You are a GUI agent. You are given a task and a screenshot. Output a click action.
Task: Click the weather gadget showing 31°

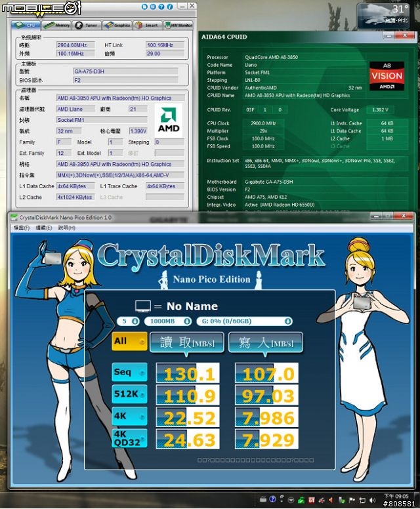coord(383,15)
